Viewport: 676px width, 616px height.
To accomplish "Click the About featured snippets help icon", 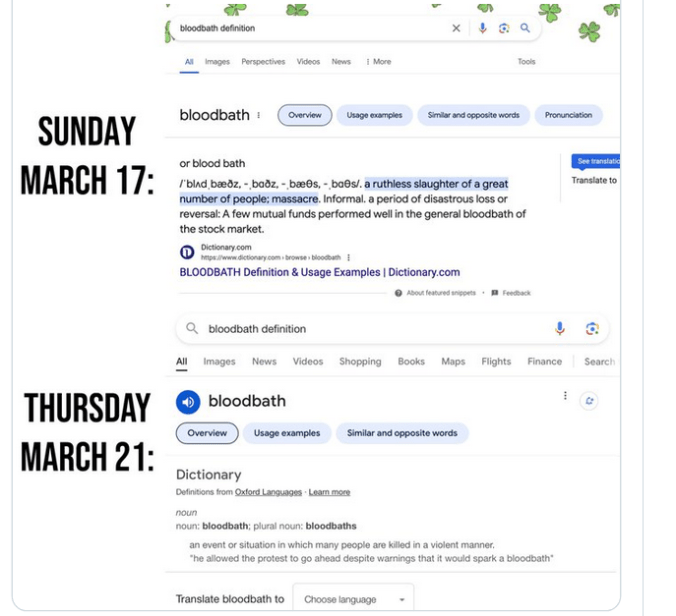I will [x=398, y=293].
